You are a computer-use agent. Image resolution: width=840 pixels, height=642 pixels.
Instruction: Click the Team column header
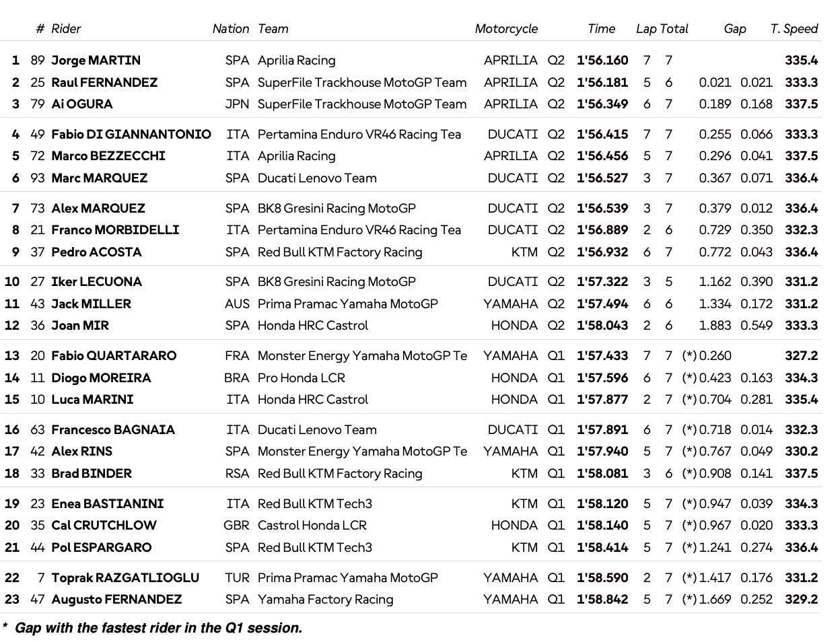[273, 29]
